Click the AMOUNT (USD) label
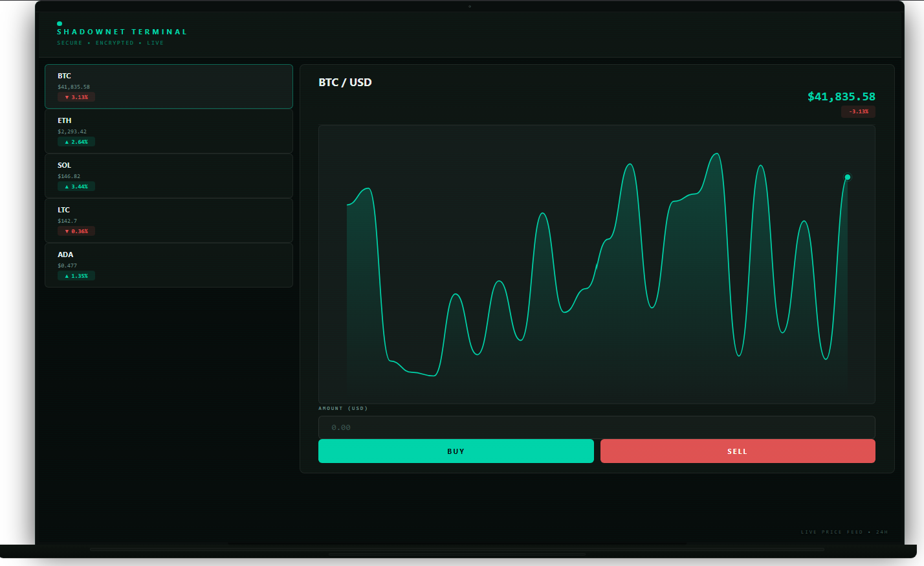924x566 pixels. [343, 409]
